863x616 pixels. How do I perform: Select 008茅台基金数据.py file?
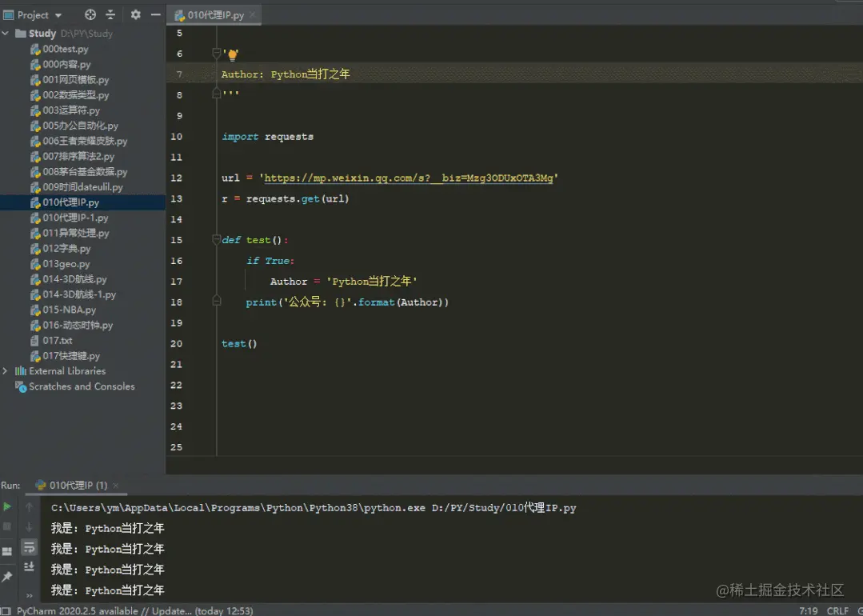pyautogui.click(x=84, y=172)
